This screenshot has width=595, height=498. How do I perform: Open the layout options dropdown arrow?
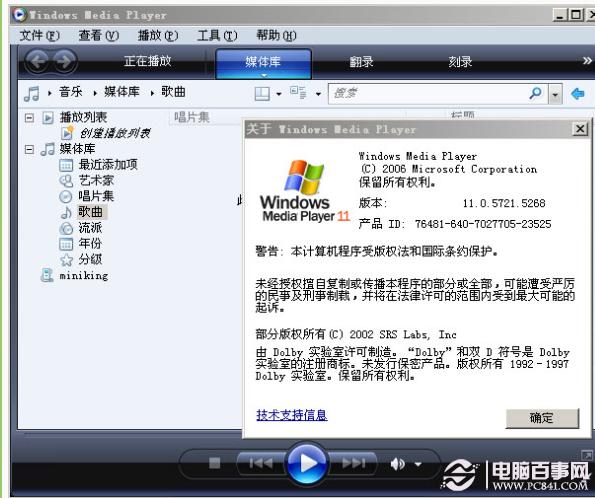coord(279,94)
